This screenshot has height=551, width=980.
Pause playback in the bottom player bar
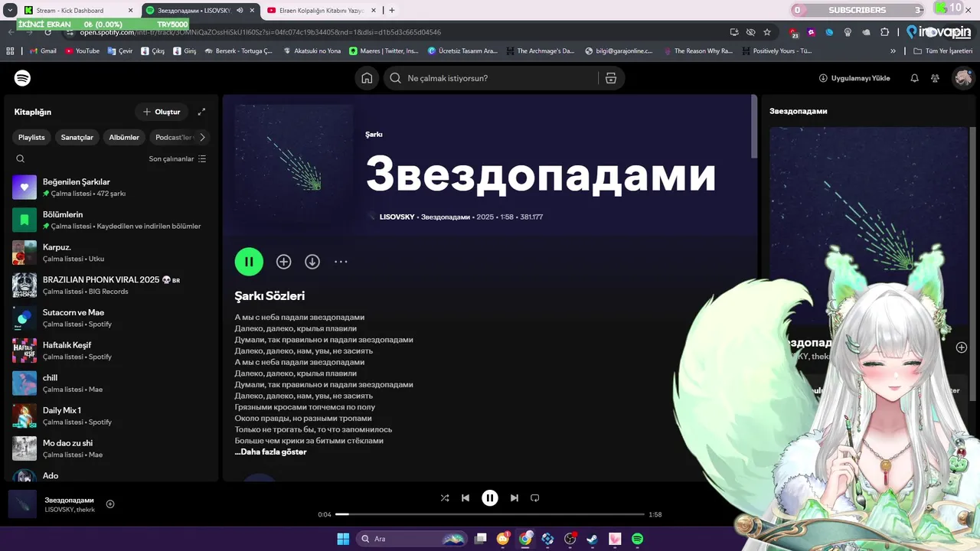[x=490, y=498]
